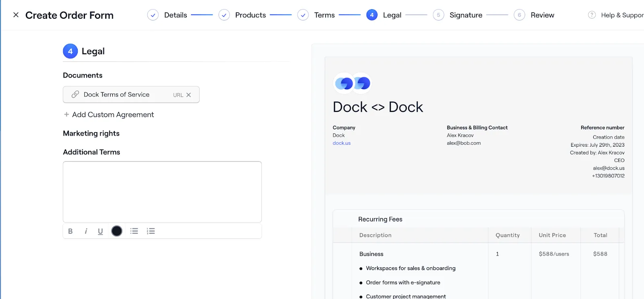
Task: Click the 'Expires: July 29th, 2023' text
Action: (x=597, y=145)
